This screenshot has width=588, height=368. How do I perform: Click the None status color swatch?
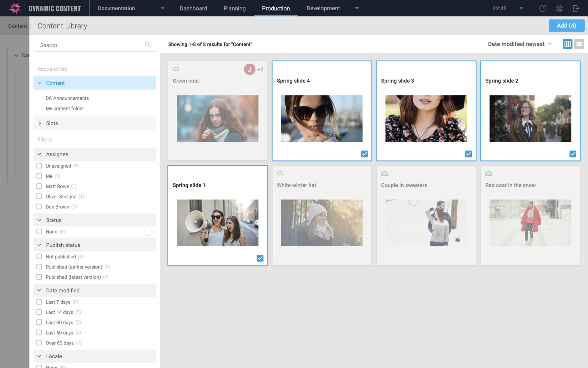coord(148,231)
